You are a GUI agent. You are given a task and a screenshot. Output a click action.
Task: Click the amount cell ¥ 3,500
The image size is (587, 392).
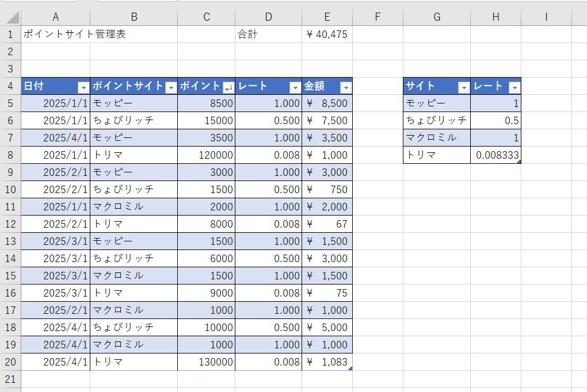coord(327,137)
